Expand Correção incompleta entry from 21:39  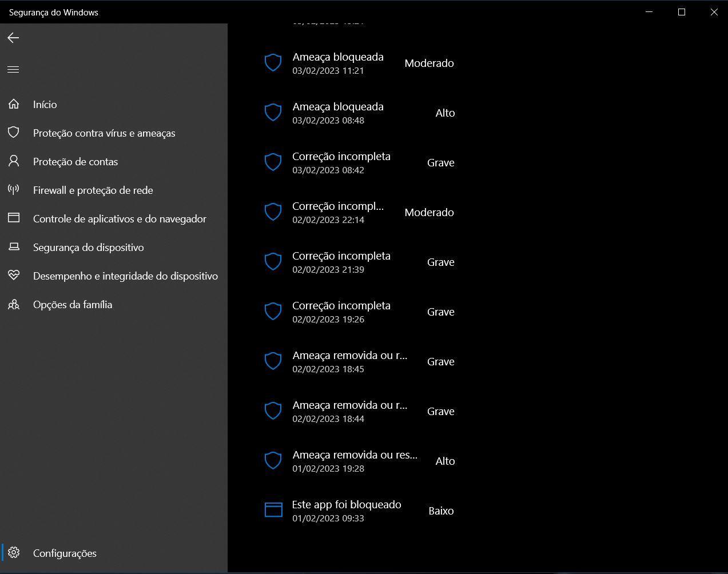[360, 262]
